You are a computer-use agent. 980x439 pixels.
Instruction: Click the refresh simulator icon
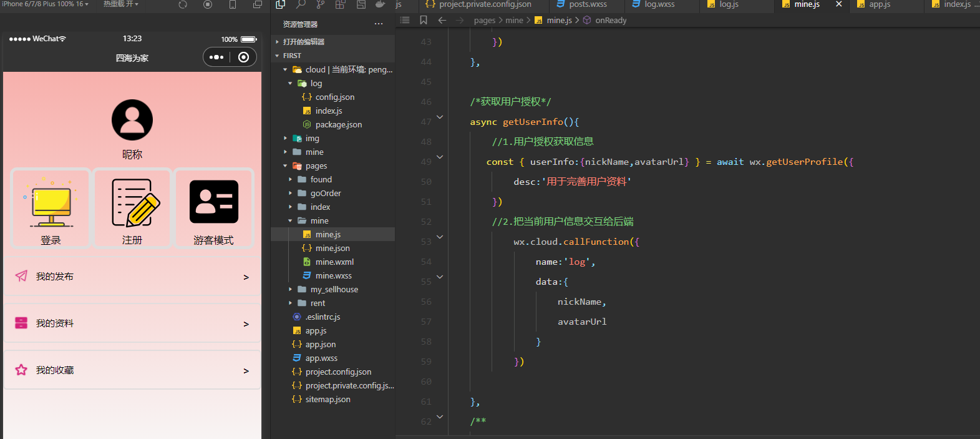tap(183, 4)
